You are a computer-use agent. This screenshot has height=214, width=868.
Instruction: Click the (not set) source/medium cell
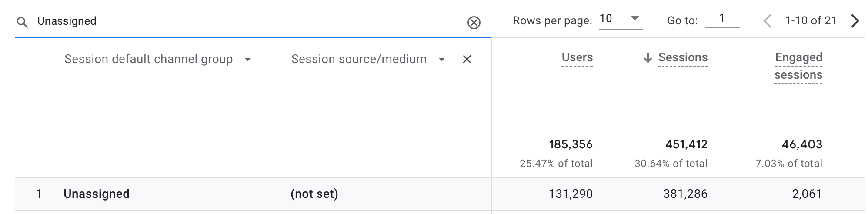[x=314, y=194]
